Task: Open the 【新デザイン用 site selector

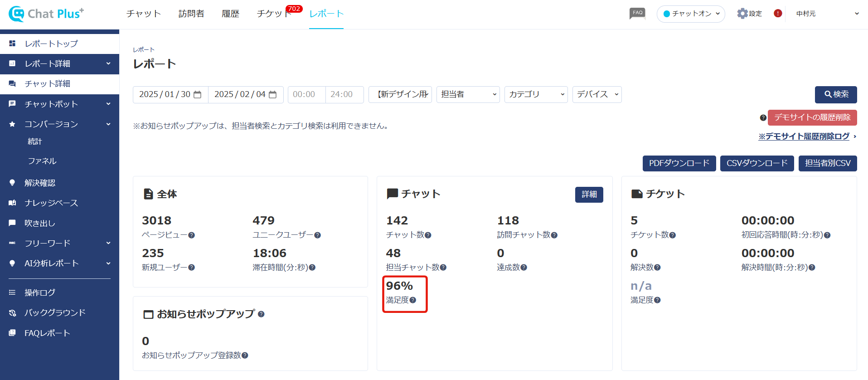Action: click(x=400, y=94)
